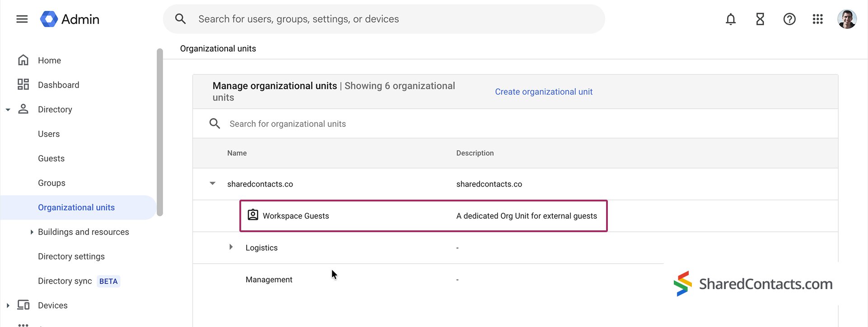This screenshot has height=327, width=868.
Task: Open the main hamburger menu
Action: tap(22, 19)
